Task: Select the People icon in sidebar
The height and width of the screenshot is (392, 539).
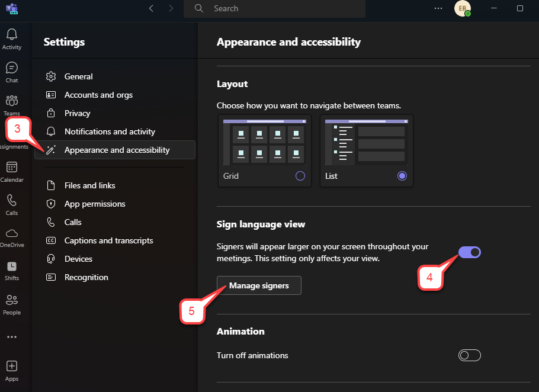Action: 12,303
